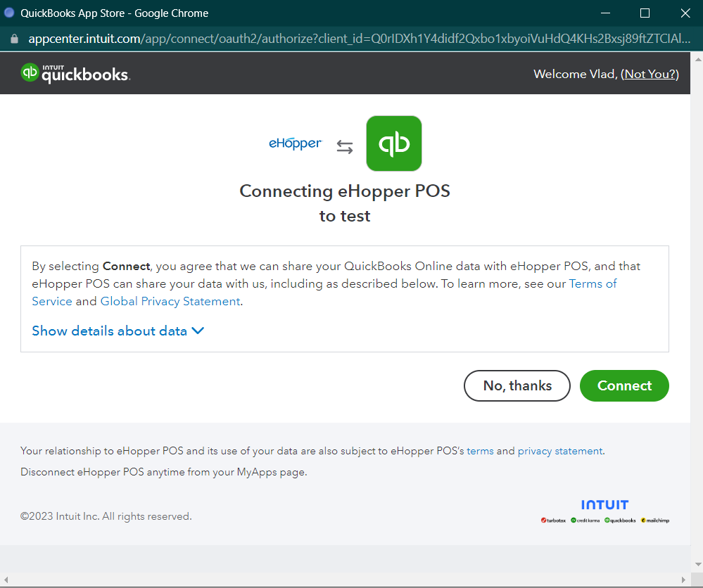This screenshot has height=588, width=703.
Task: Click the Credit Karma footer logo
Action: [x=585, y=520]
